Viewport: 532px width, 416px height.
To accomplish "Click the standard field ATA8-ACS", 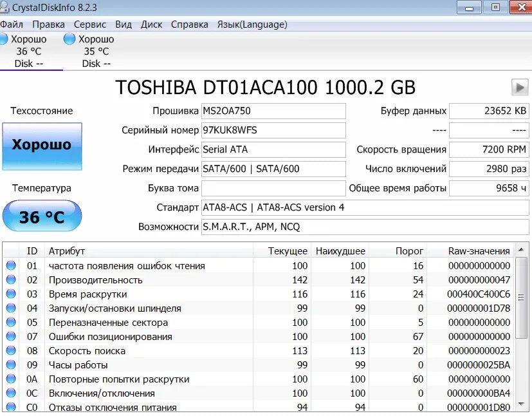I will coord(365,207).
